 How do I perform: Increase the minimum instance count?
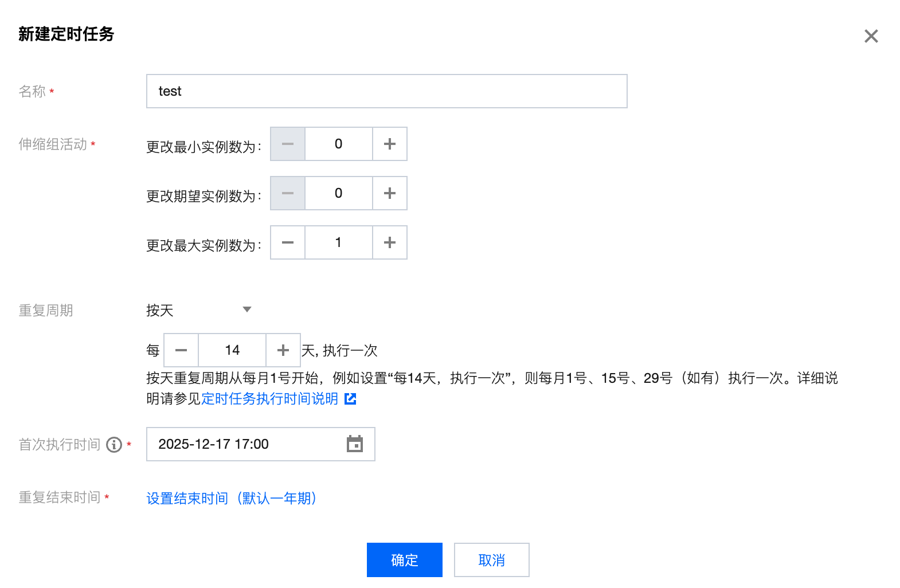(390, 144)
